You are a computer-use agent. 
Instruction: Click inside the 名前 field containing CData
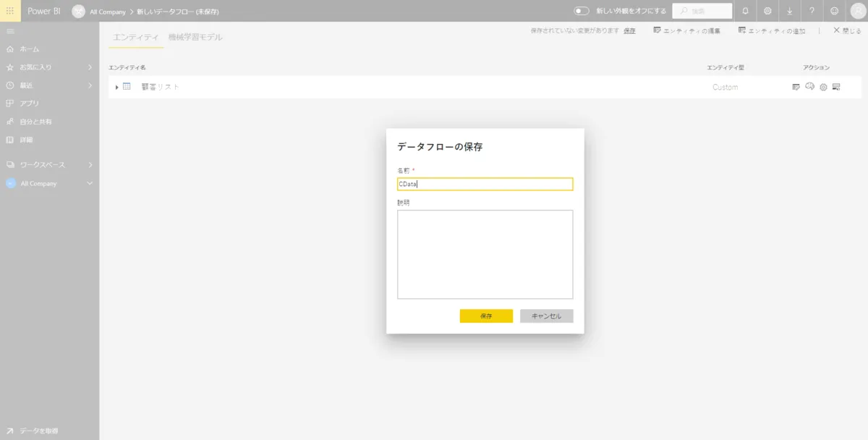coord(485,184)
